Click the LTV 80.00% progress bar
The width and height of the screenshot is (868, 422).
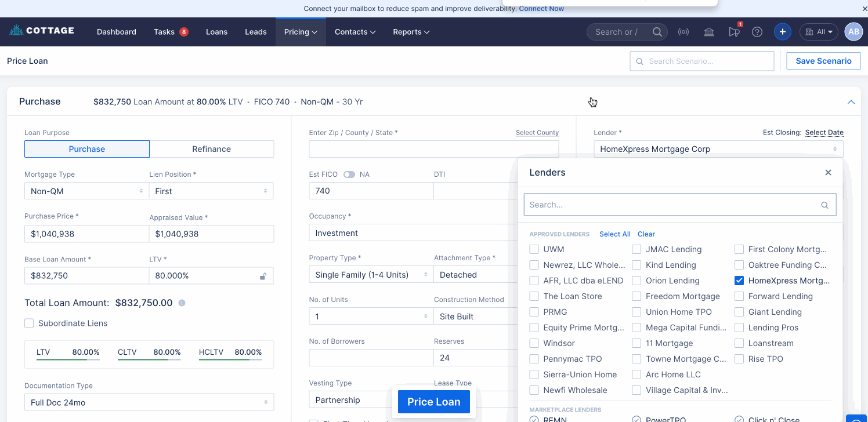68,359
